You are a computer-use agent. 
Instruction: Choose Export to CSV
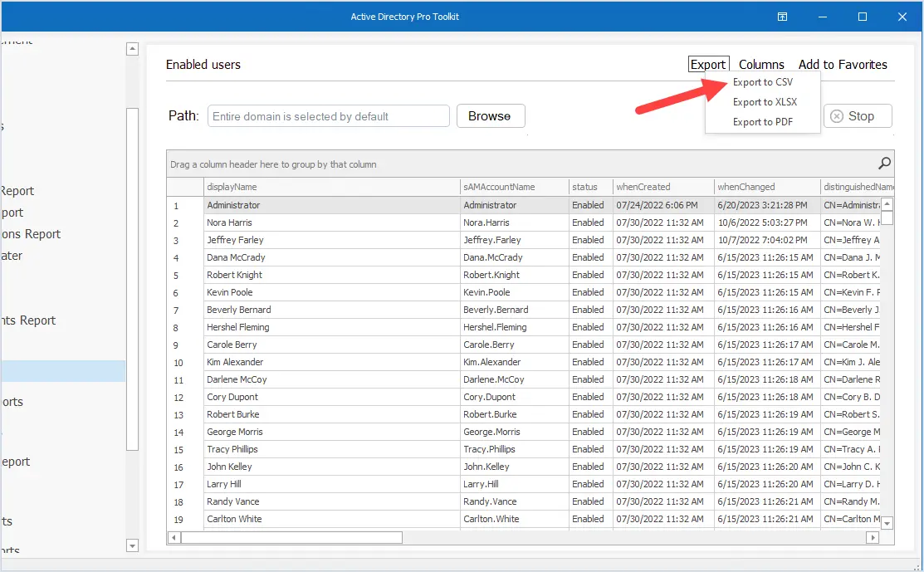click(763, 82)
